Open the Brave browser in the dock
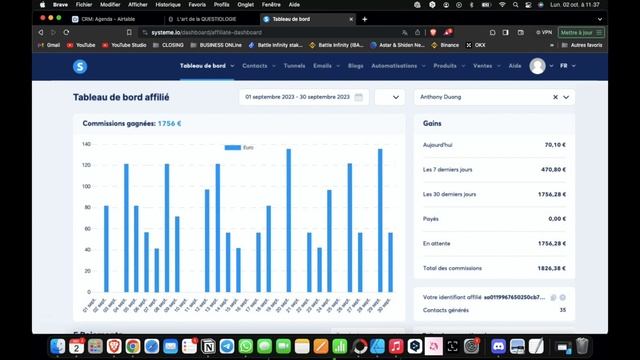 coord(114,347)
